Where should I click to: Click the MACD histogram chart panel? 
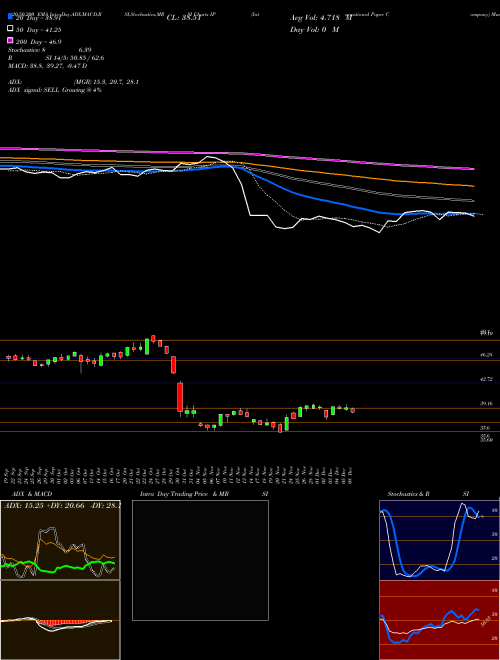(60, 620)
